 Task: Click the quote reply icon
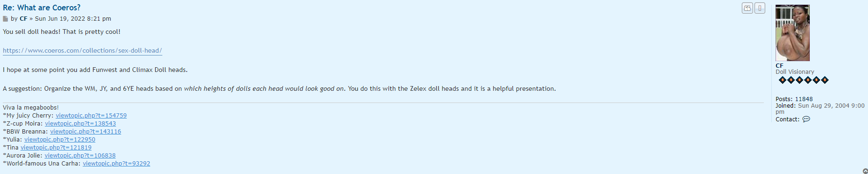coord(747,8)
